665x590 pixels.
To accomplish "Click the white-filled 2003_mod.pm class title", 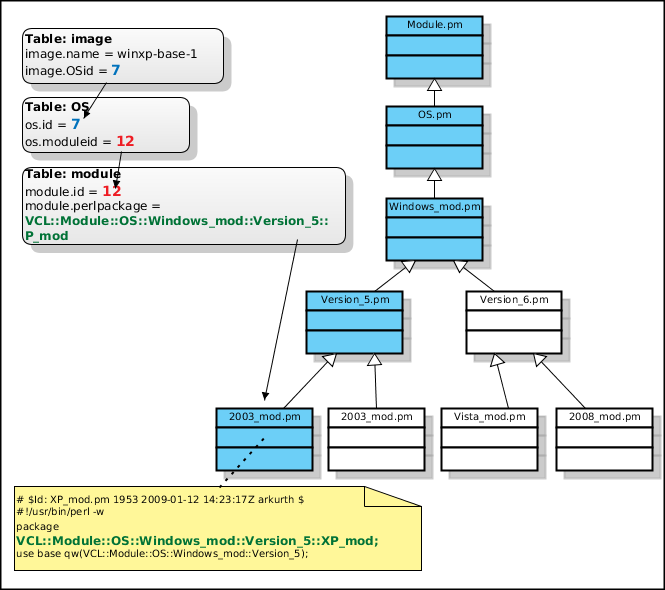I will click(377, 417).
